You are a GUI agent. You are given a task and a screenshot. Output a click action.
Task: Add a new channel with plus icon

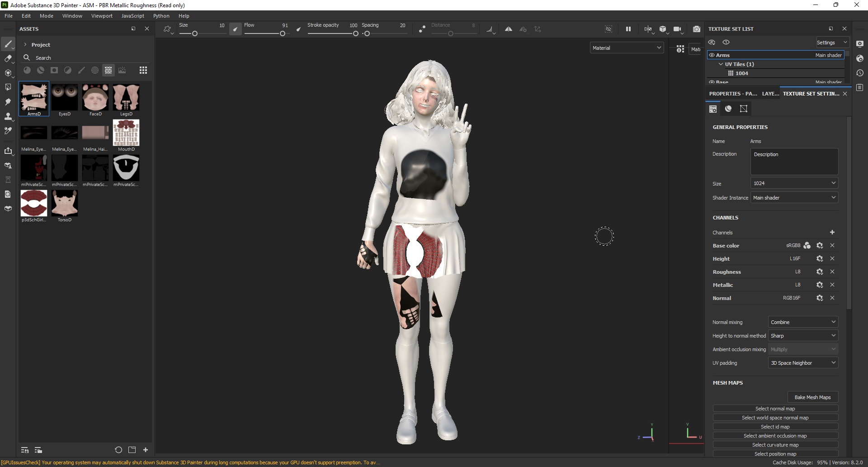[832, 232]
